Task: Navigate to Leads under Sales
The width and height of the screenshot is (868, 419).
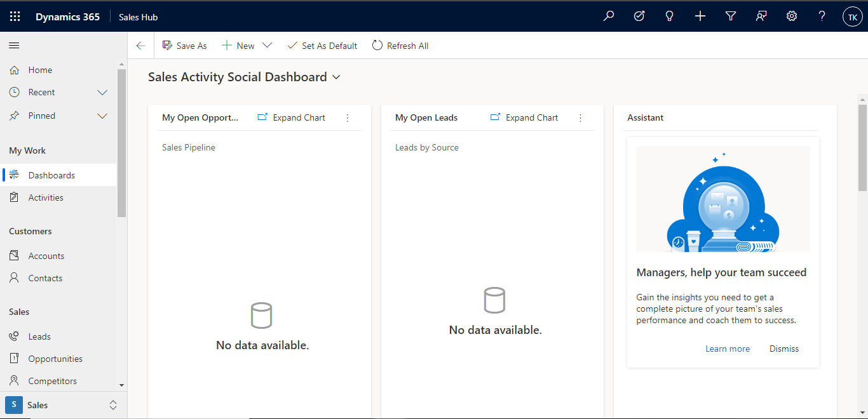Action: click(39, 336)
